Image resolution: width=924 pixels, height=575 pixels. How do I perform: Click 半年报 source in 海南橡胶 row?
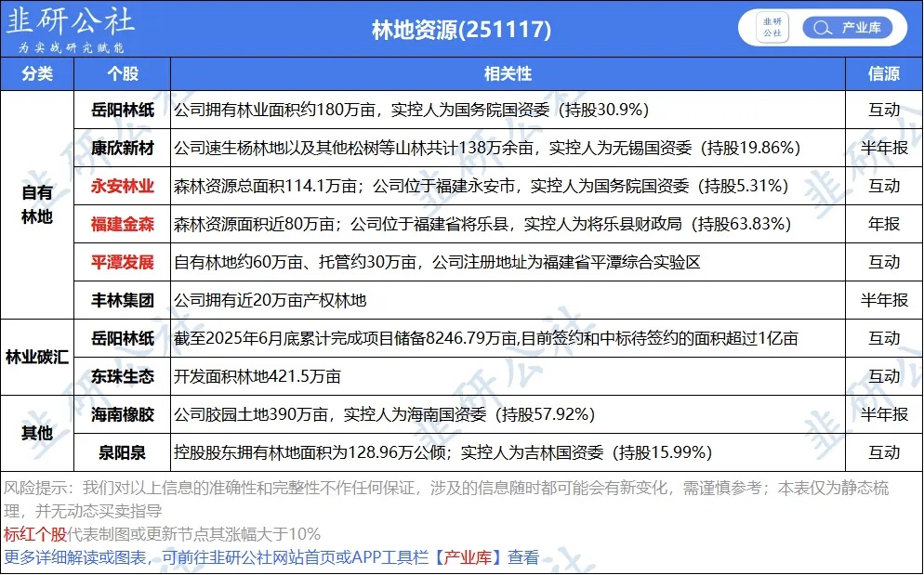click(884, 414)
